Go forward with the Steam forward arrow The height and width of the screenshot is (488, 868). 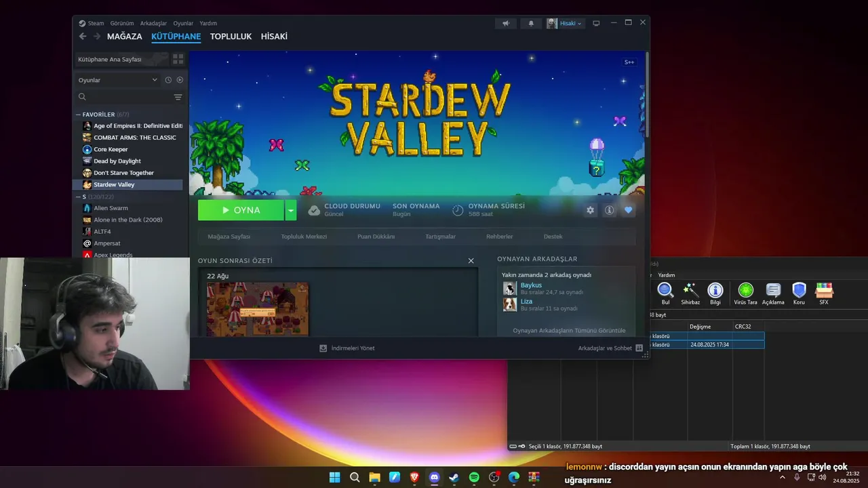(x=96, y=37)
